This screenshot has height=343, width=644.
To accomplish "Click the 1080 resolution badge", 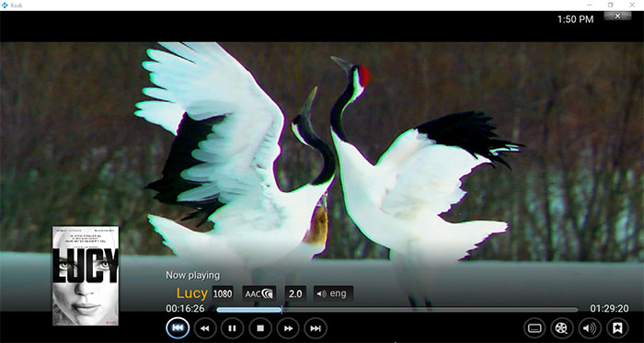I will pos(223,293).
